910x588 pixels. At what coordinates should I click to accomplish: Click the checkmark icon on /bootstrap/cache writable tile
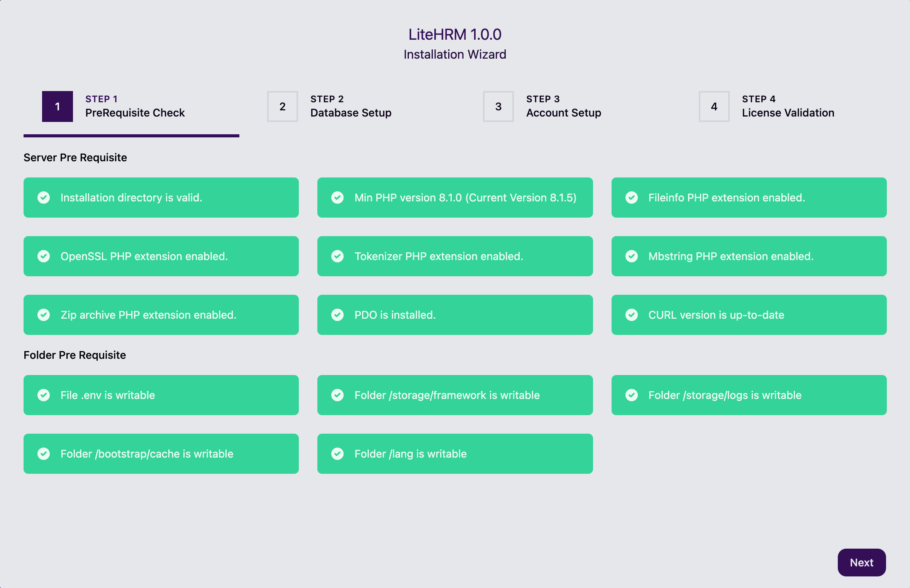pyautogui.click(x=44, y=454)
